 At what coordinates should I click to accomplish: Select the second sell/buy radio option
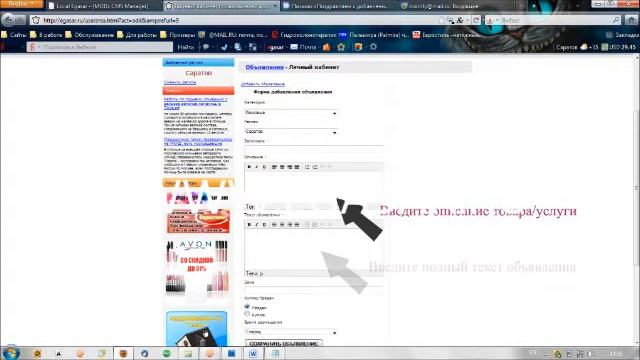coord(247,314)
